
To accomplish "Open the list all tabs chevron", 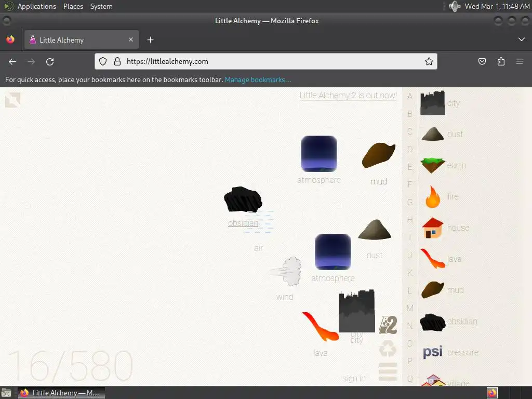I will [x=522, y=39].
